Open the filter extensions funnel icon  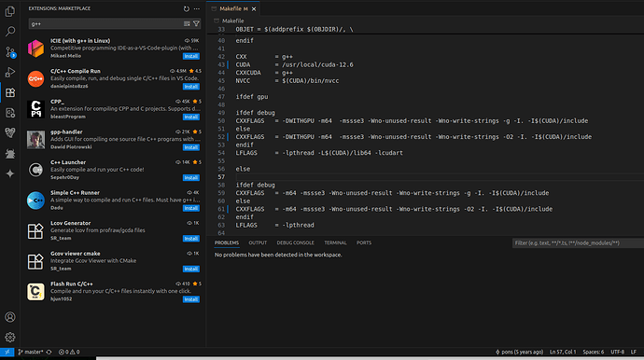pos(196,24)
